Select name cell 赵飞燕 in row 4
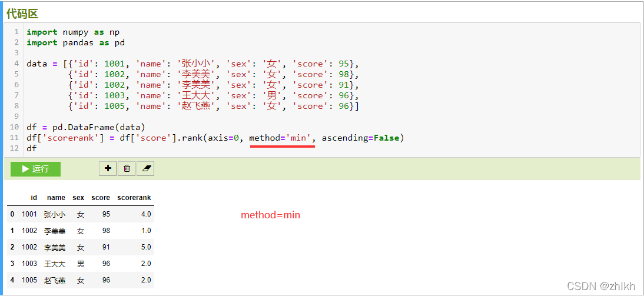The width and height of the screenshot is (644, 296). click(55, 280)
